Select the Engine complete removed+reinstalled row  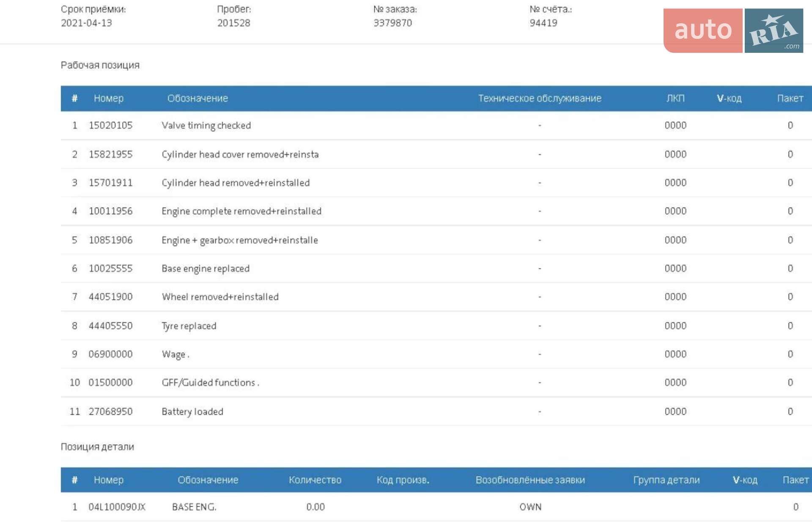click(436, 211)
